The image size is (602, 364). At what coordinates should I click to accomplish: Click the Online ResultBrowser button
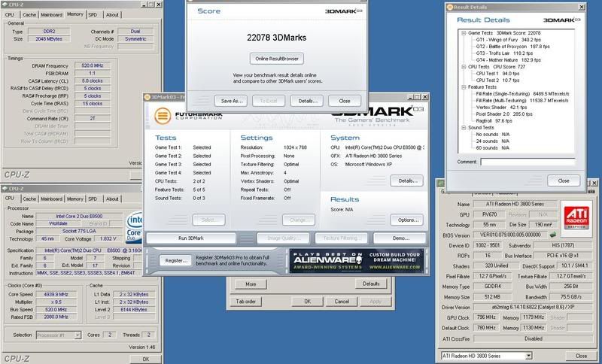[277, 59]
